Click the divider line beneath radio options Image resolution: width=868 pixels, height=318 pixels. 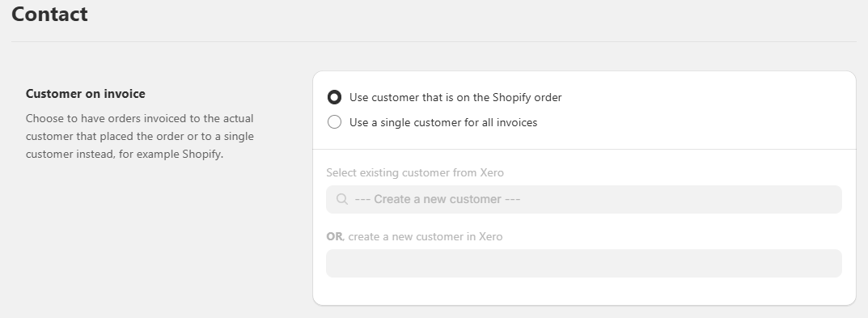click(584, 149)
